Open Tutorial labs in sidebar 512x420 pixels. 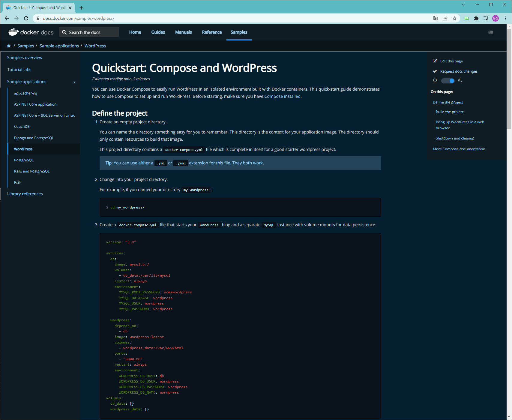point(19,70)
